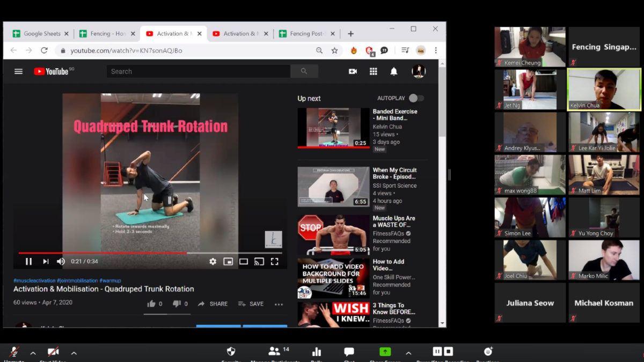Click the YouTube search magnifier button
This screenshot has width=644, height=362.
[304, 71]
